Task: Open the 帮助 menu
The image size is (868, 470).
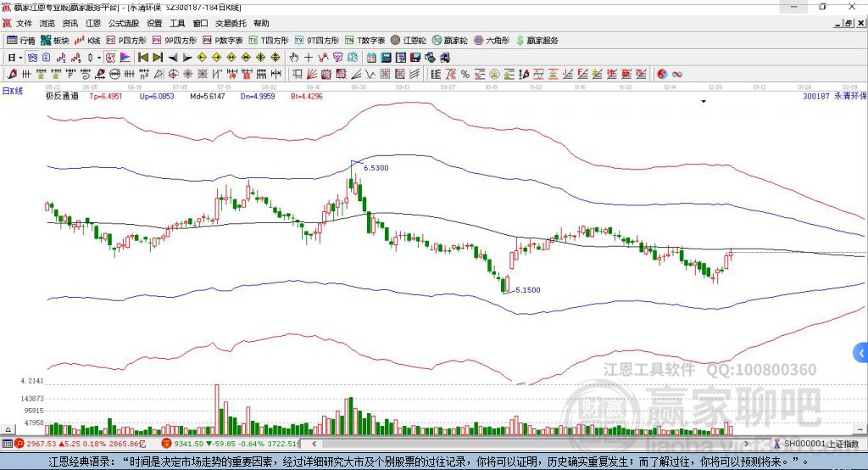Action: (x=261, y=23)
